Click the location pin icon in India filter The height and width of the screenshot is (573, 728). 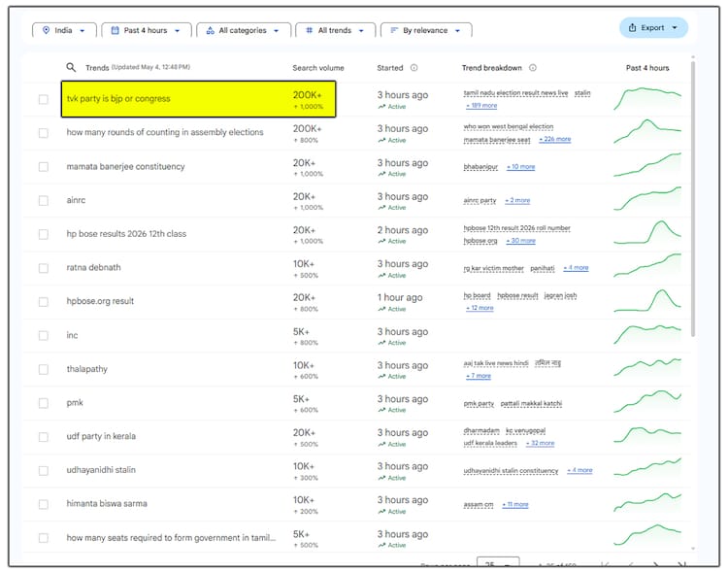46,30
